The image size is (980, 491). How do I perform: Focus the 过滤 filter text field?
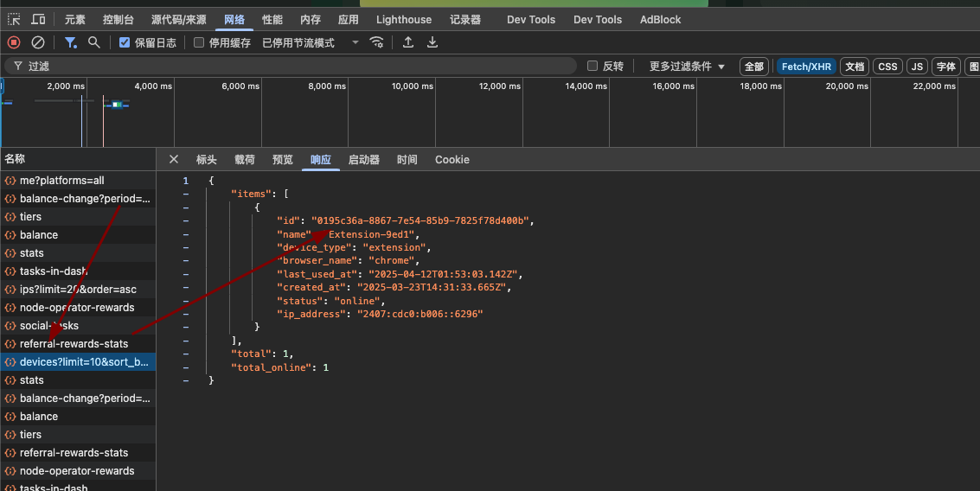(291, 66)
